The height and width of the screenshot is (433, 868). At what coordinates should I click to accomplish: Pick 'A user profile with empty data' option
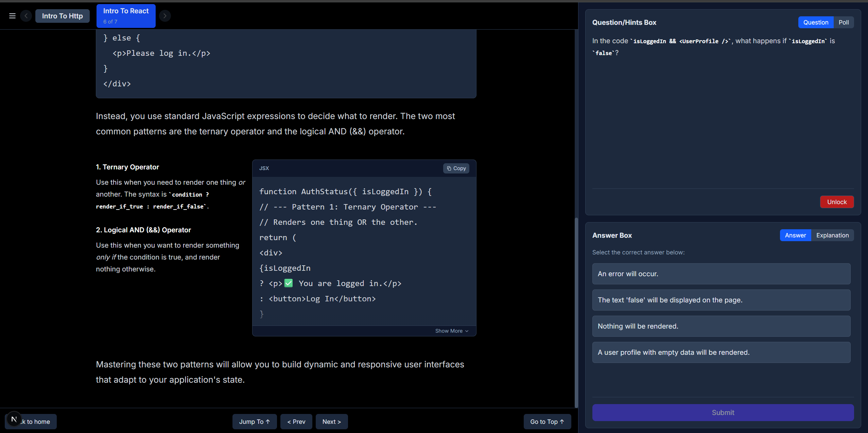pos(721,352)
